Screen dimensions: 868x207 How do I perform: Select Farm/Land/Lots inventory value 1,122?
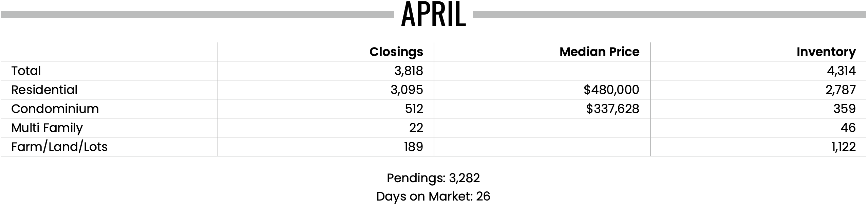pyautogui.click(x=844, y=147)
